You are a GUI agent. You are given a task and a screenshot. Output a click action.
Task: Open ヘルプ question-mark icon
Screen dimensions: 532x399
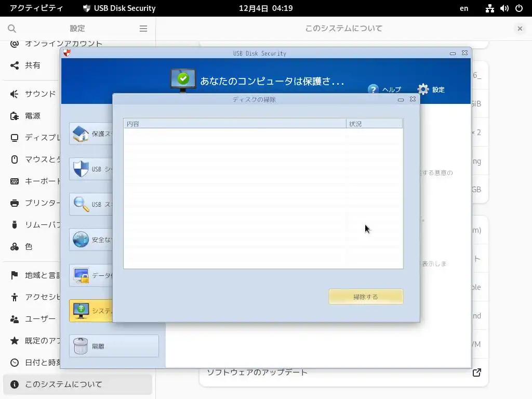[x=373, y=89]
